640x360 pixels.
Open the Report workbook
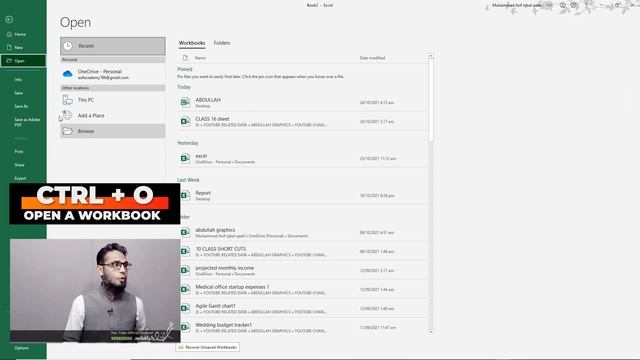(302, 196)
